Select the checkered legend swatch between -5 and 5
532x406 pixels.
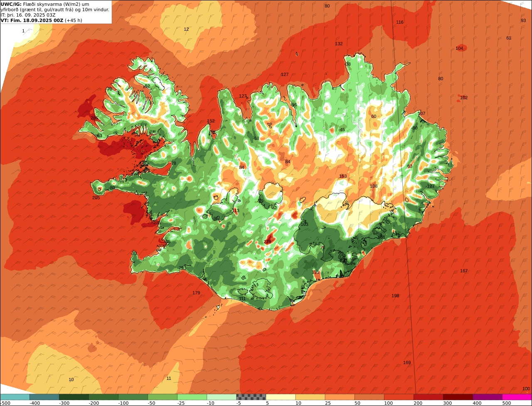(x=251, y=397)
